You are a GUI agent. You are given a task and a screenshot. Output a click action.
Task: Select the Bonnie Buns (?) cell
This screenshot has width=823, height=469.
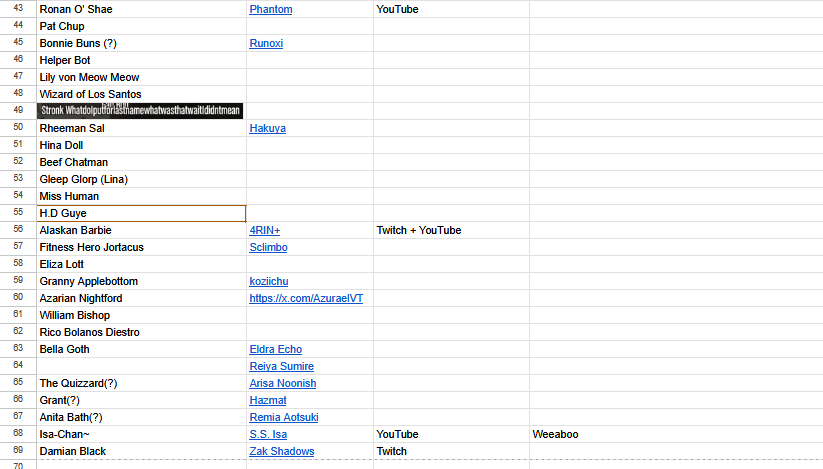pos(141,44)
